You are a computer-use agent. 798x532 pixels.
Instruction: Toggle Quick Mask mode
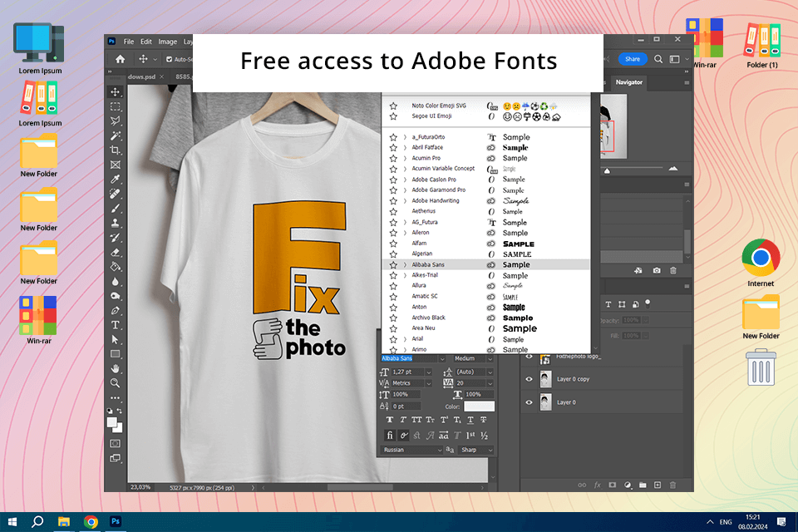click(116, 443)
